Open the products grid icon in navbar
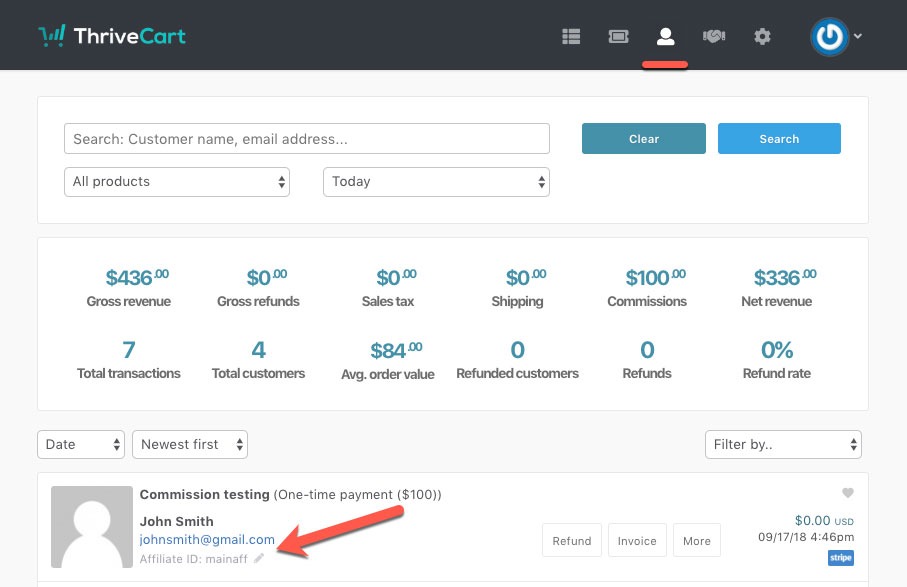This screenshot has height=587, width=907. (x=571, y=37)
